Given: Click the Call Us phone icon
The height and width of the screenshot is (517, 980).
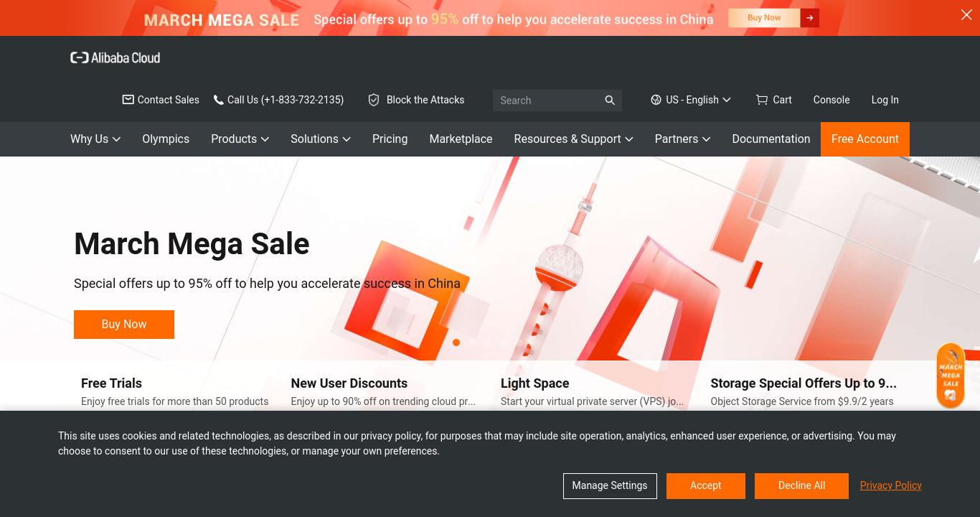Looking at the screenshot, I should (219, 100).
